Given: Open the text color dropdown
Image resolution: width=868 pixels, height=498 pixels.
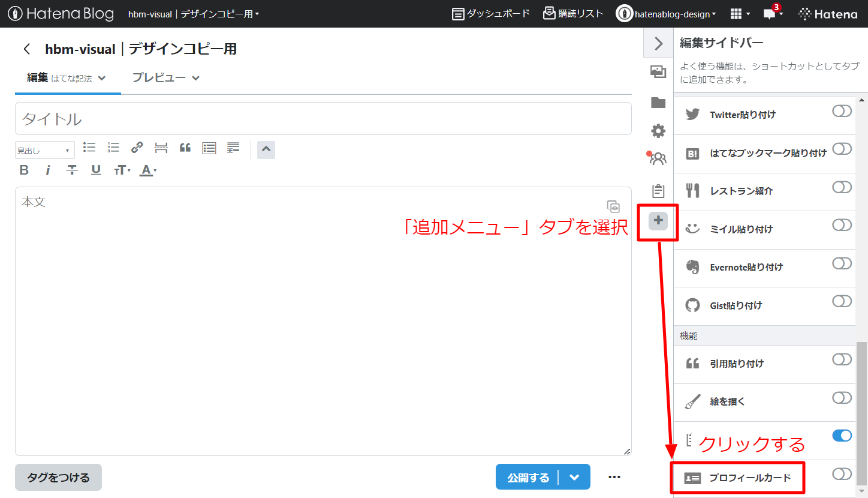Looking at the screenshot, I should click(x=148, y=170).
